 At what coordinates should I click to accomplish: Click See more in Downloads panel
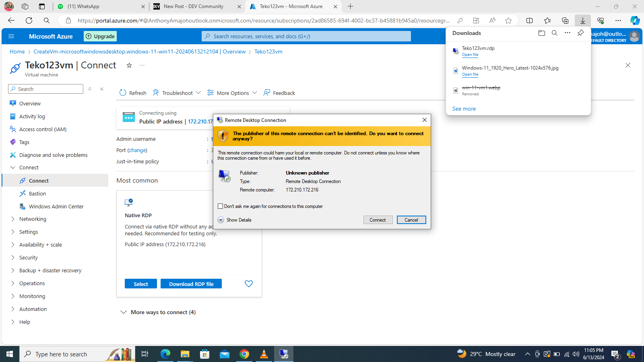pyautogui.click(x=464, y=109)
